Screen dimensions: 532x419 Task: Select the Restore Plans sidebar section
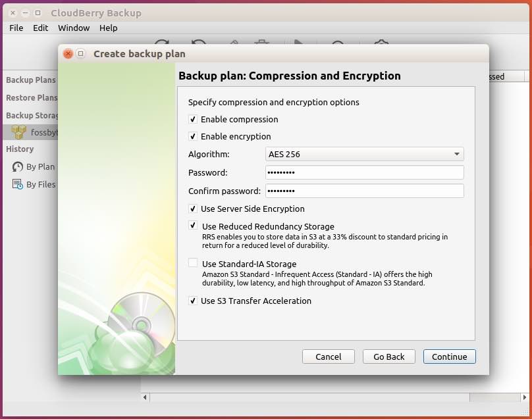(32, 97)
